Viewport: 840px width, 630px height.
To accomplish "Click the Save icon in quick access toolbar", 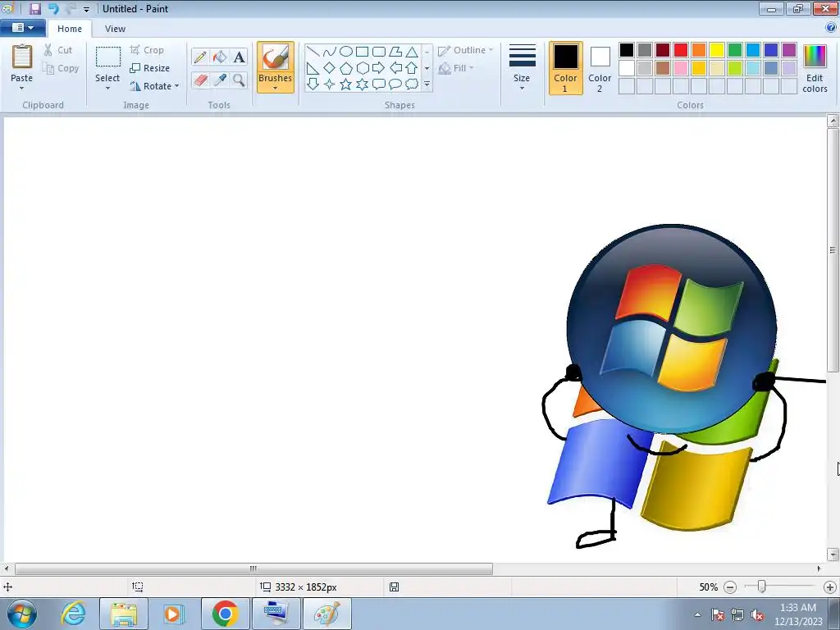I will 34,8.
